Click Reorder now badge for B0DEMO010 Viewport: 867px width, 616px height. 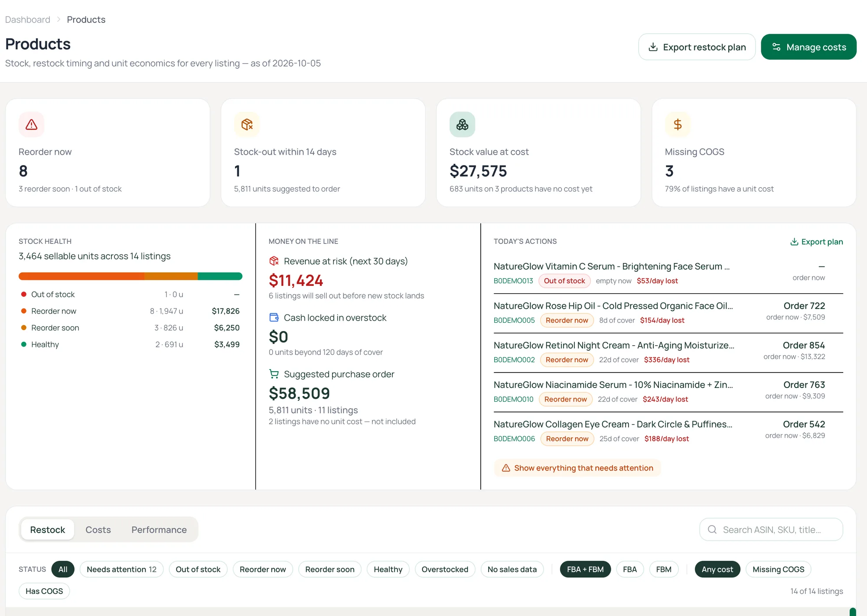tap(565, 399)
